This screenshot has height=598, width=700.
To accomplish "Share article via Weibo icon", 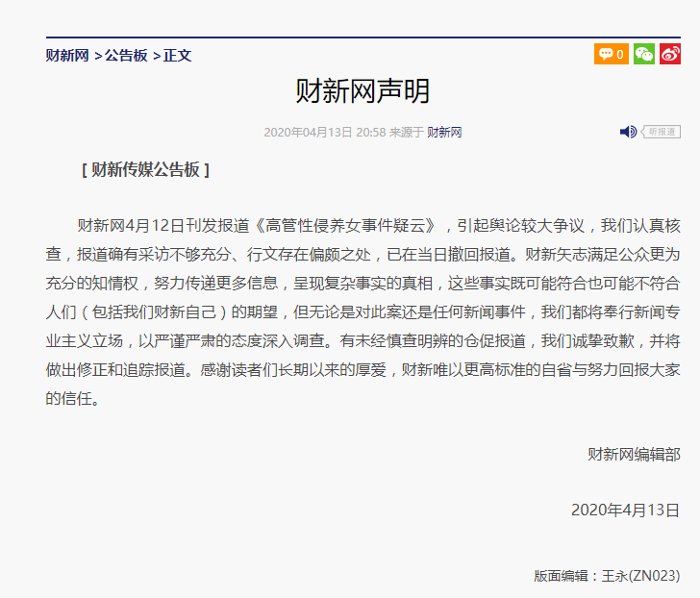I will pyautogui.click(x=670, y=54).
